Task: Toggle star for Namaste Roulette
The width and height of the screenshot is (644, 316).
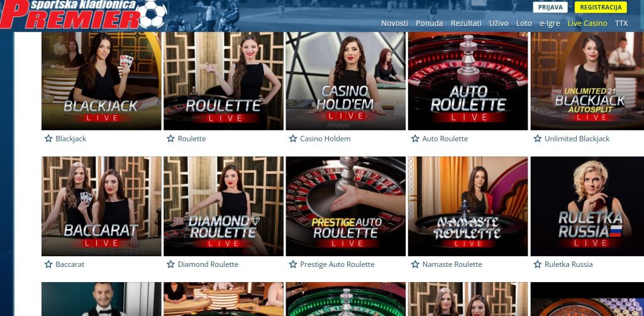Action: (x=415, y=264)
